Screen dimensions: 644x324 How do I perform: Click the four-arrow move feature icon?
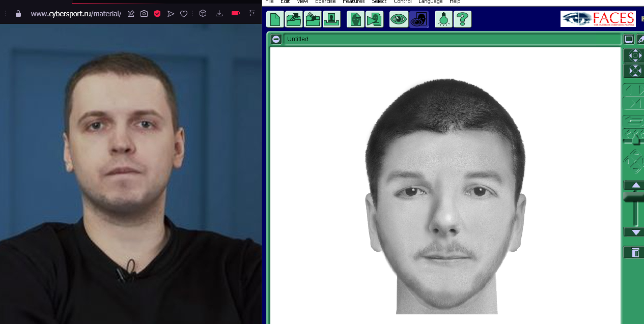[635, 55]
